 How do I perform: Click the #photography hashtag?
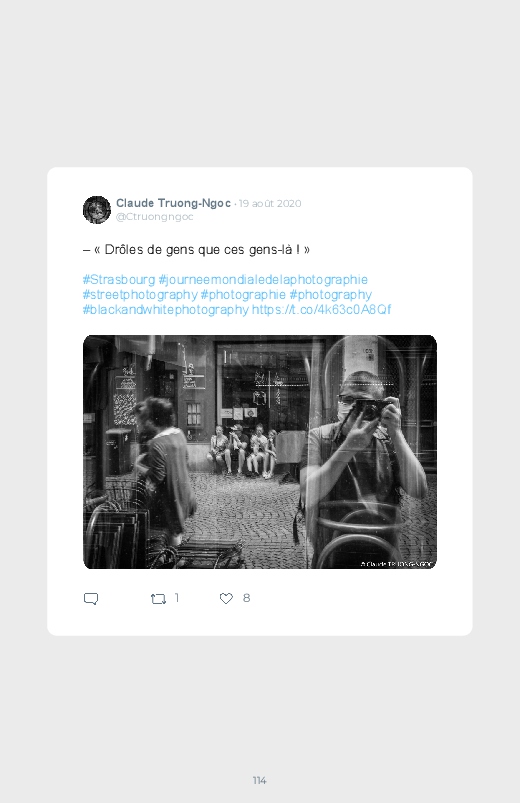[x=330, y=294]
